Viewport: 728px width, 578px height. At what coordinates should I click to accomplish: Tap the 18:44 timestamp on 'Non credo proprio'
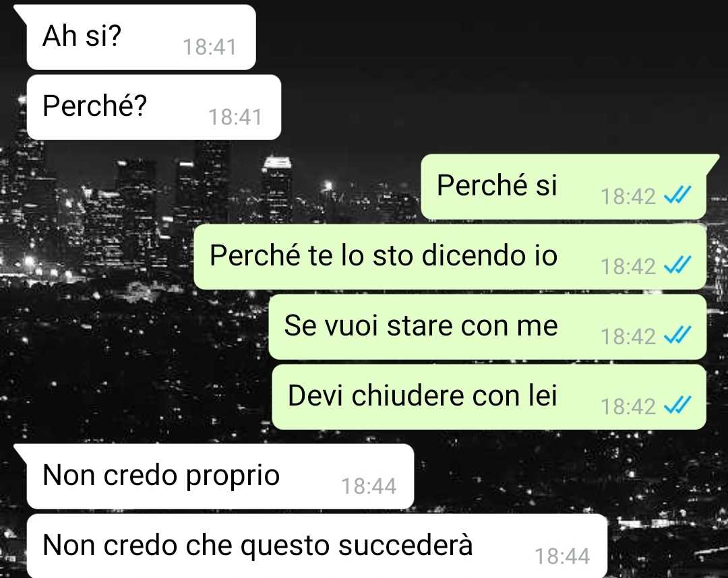tap(369, 486)
